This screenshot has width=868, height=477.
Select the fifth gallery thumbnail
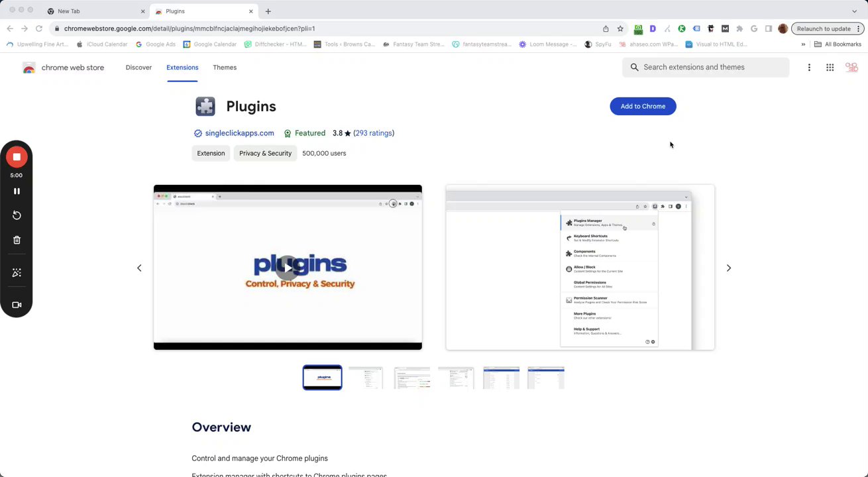click(x=501, y=378)
